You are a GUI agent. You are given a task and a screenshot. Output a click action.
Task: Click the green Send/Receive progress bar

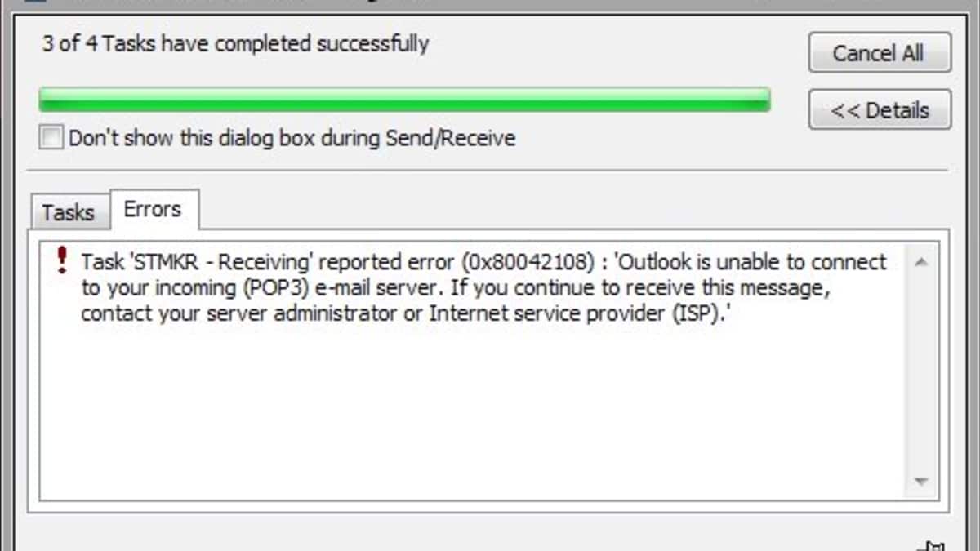point(404,100)
